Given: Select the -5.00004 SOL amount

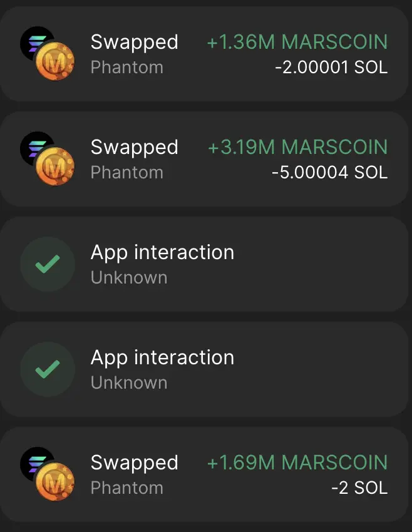Looking at the screenshot, I should coord(330,172).
